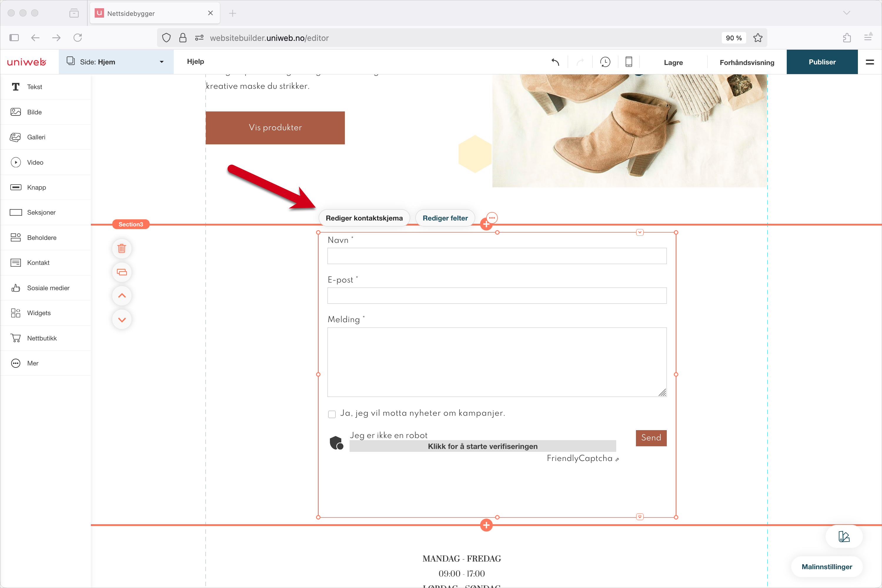Open the hamburger menu beside Publiser
Viewport: 882px width, 588px height.
click(x=870, y=62)
